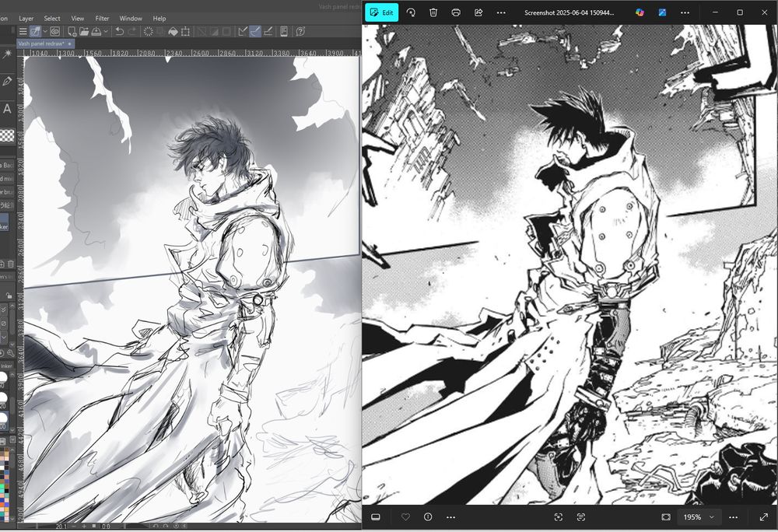Viewport: 778px width, 532px height.
Task: Open the Select menu
Action: point(52,19)
